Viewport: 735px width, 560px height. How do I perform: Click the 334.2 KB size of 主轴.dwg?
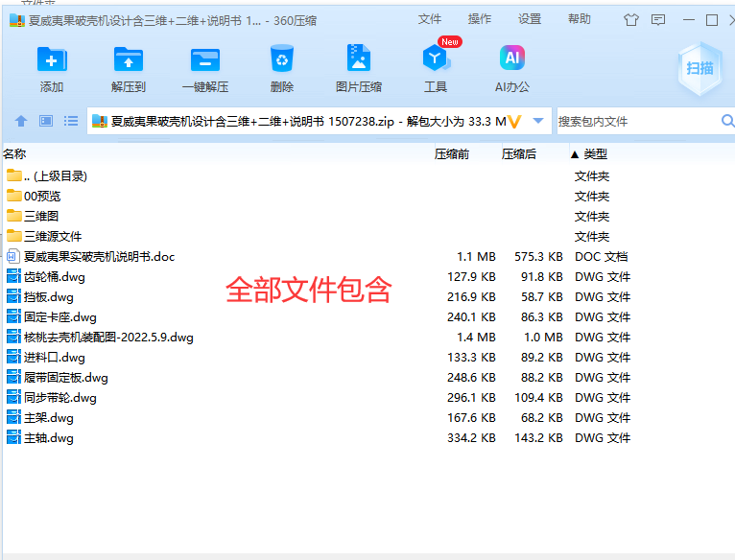click(471, 437)
